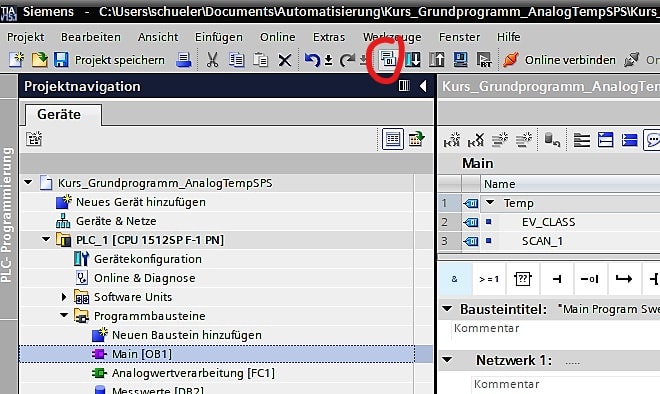The image size is (660, 394).
Task: Collapse the Programmbausteine folder
Action: [x=64, y=315]
